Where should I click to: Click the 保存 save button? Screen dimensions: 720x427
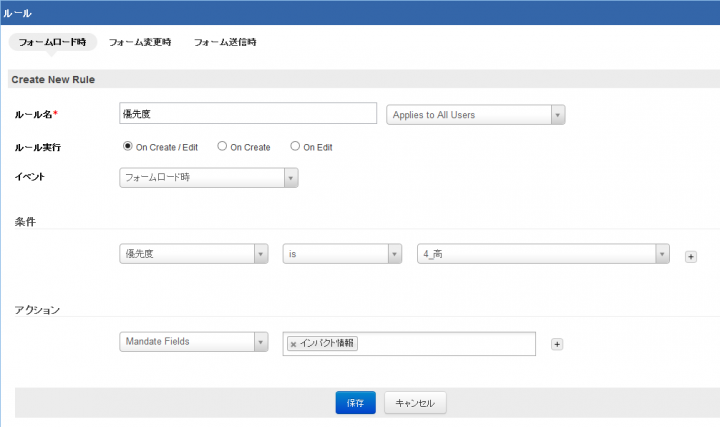tap(355, 403)
